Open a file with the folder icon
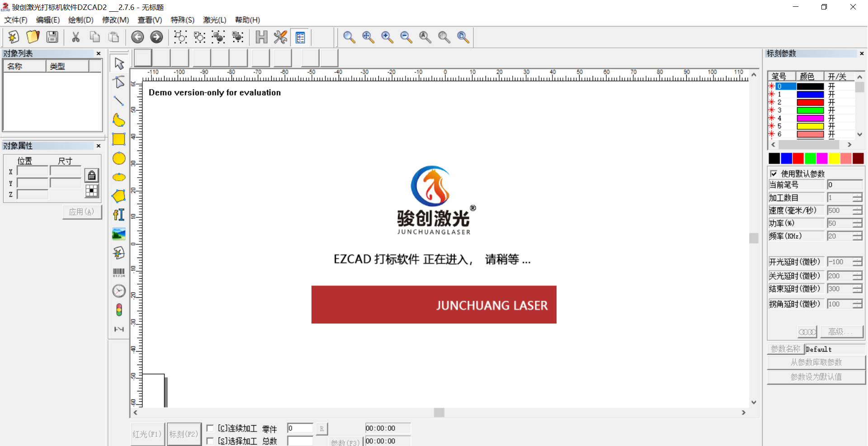868x446 pixels. (x=33, y=37)
